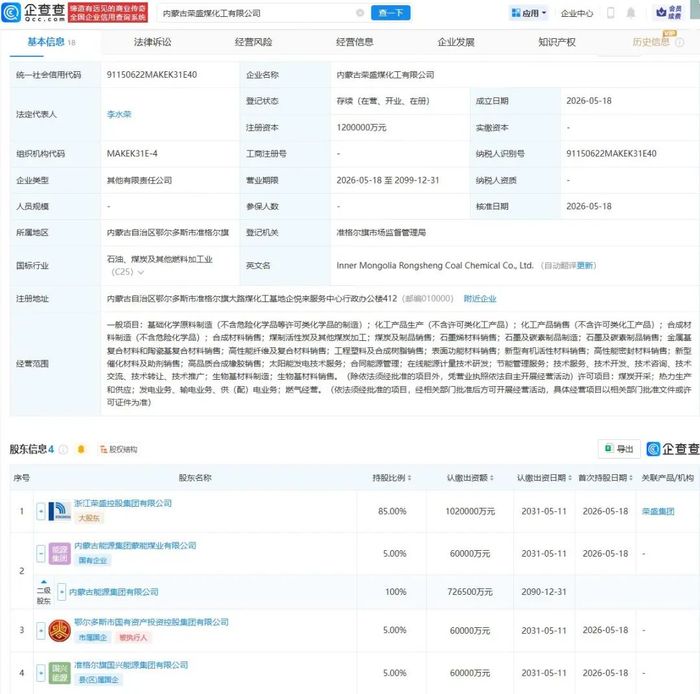Select date 2090-12-31 in shareholder table
This screenshot has width=700, height=694.
[x=544, y=592]
